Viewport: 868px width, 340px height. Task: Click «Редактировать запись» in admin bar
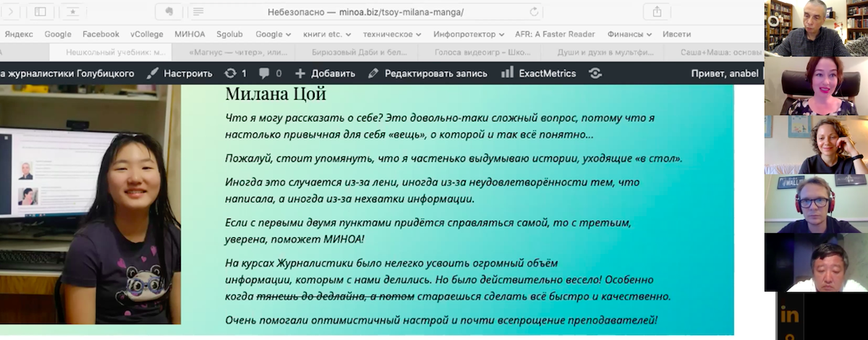coord(427,73)
